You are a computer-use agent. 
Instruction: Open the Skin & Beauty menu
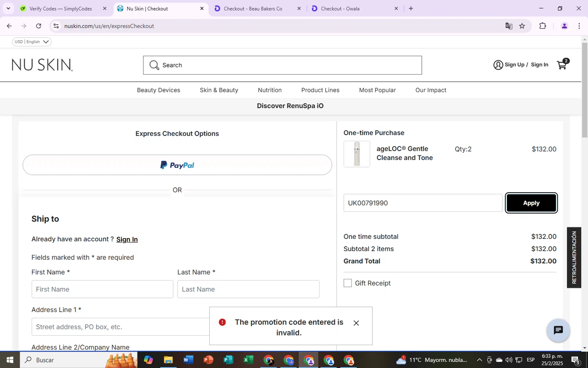tap(219, 90)
